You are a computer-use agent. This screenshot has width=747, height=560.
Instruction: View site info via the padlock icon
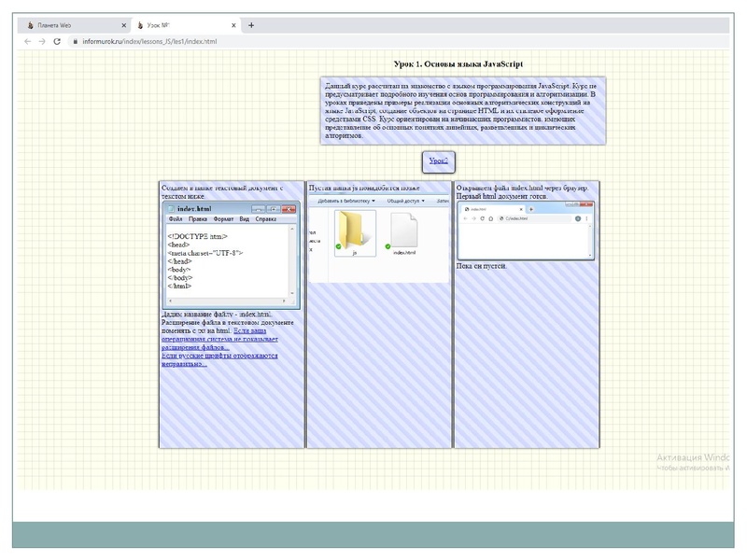tap(73, 42)
